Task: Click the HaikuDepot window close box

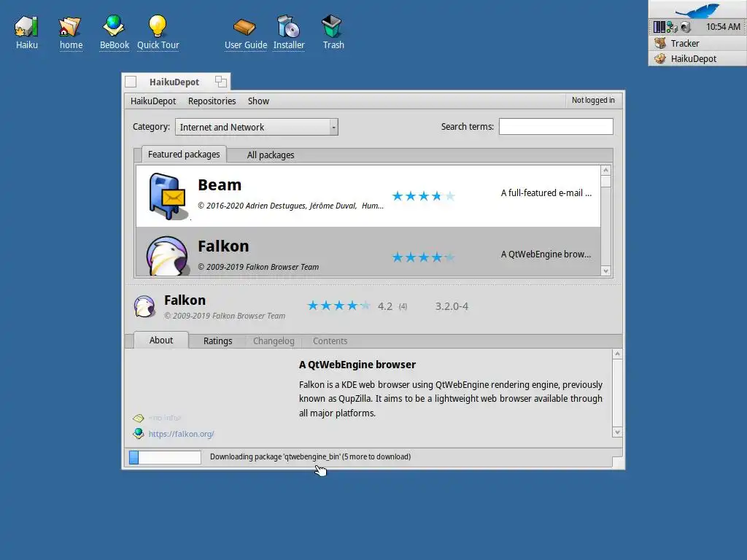Action: pos(131,82)
